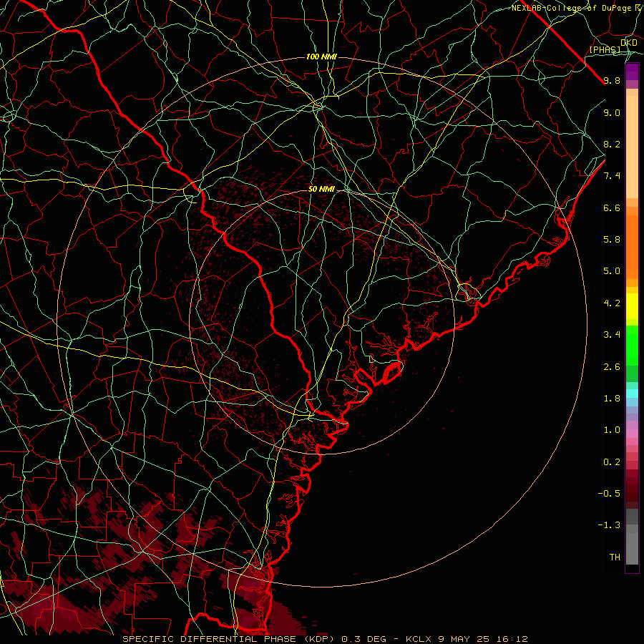Pick the pink band of the color bar
Image resolution: width=644 pixels, height=644 pixels.
(632, 434)
